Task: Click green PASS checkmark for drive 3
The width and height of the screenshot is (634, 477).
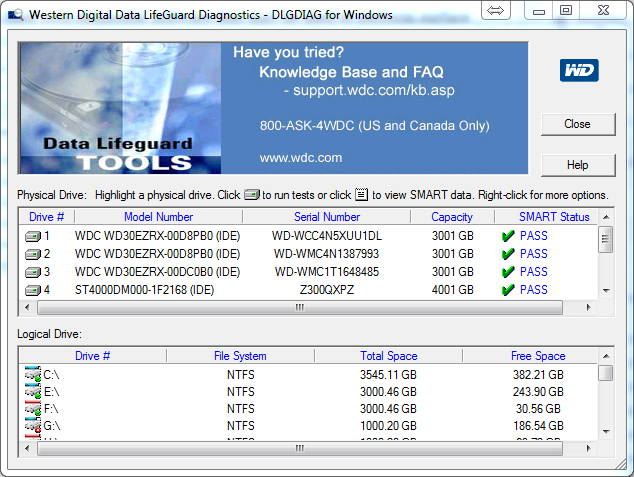Action: (508, 272)
